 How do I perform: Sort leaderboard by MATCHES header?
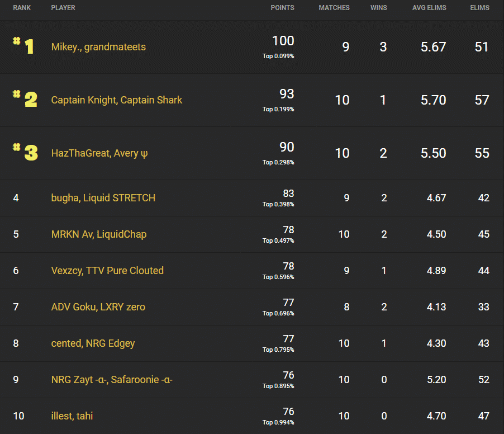pos(334,8)
